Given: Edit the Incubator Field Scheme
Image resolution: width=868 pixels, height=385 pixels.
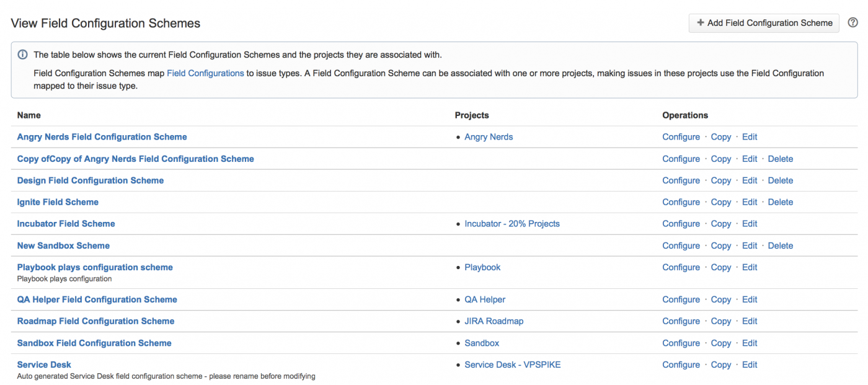Looking at the screenshot, I should pos(750,224).
